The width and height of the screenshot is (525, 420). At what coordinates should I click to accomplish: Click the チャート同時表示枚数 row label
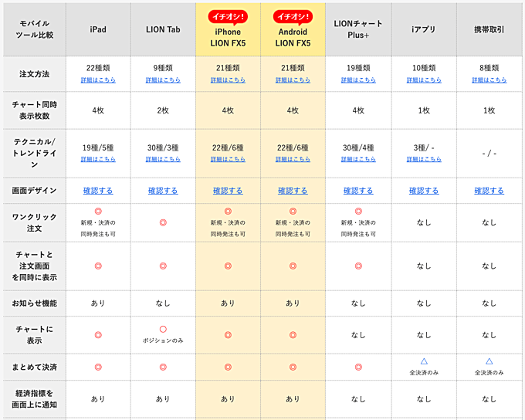point(35,110)
